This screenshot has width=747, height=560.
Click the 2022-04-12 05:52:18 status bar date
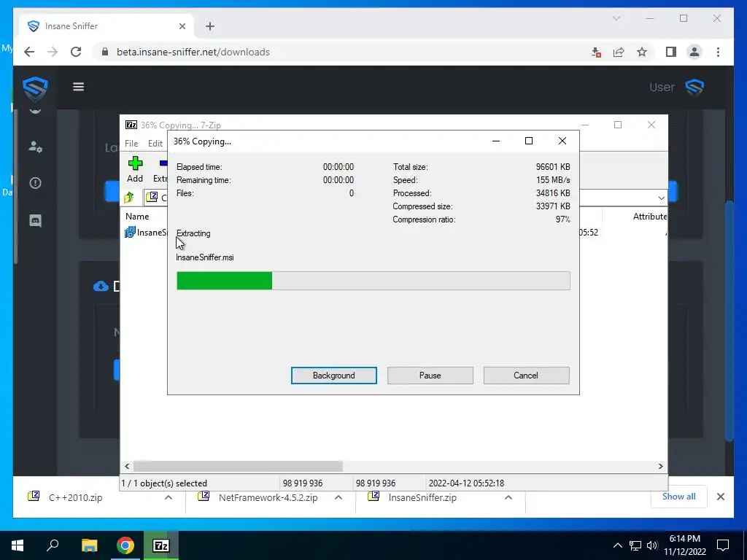tap(466, 483)
